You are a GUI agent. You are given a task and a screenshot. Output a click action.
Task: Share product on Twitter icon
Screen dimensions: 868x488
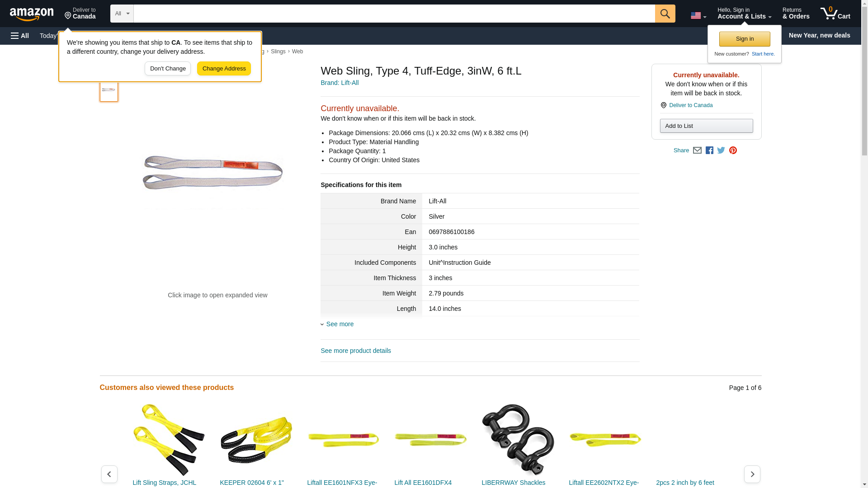721,150
